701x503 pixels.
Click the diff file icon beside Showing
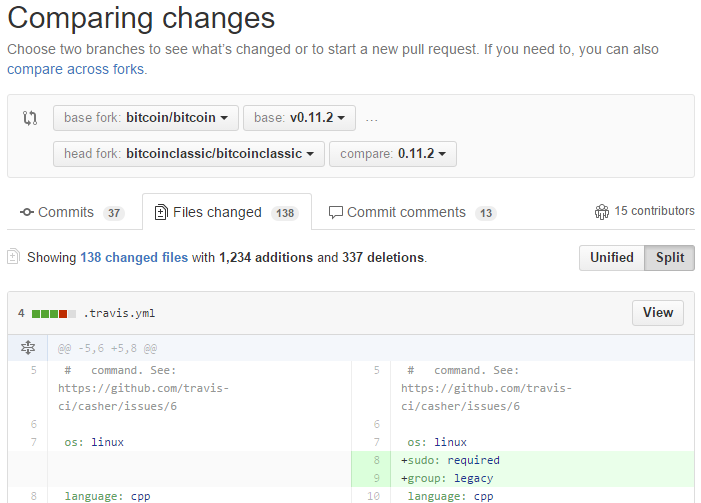[14, 257]
